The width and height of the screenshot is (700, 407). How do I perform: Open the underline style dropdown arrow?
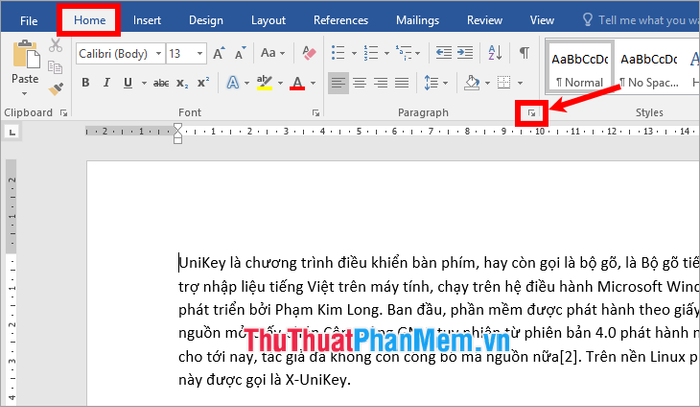(x=144, y=83)
